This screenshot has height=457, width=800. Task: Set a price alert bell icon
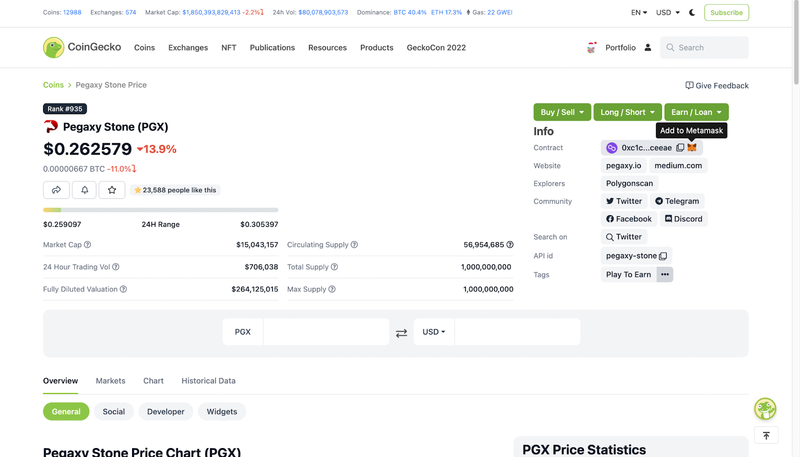[84, 190]
